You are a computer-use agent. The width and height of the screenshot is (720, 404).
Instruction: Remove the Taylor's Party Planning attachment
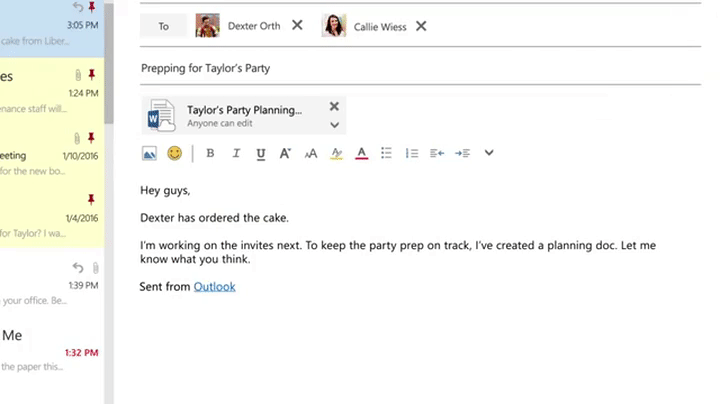[x=335, y=106]
